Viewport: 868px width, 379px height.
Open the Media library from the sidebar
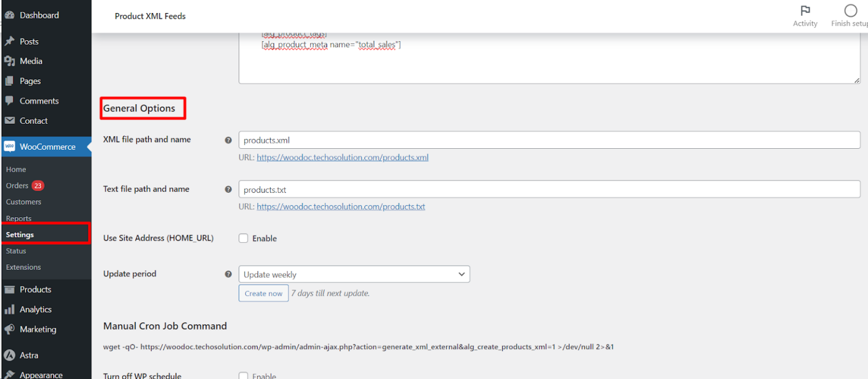click(10, 61)
